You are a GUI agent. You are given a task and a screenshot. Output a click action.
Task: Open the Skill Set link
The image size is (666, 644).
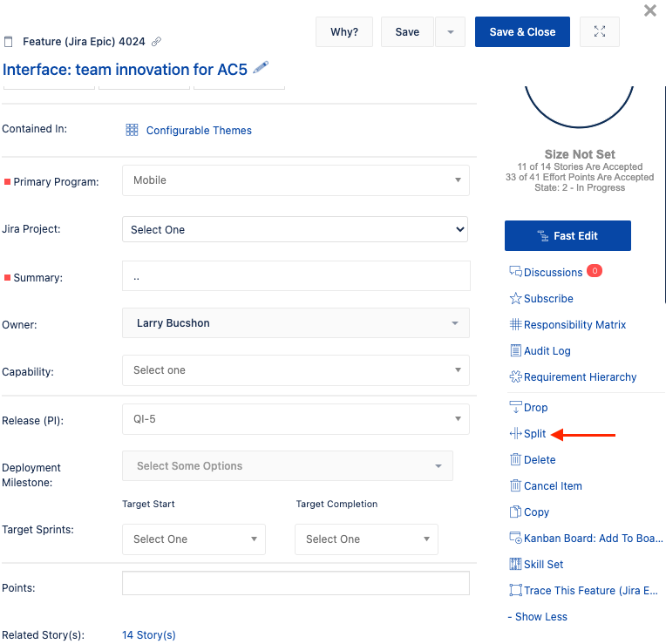[x=543, y=564]
